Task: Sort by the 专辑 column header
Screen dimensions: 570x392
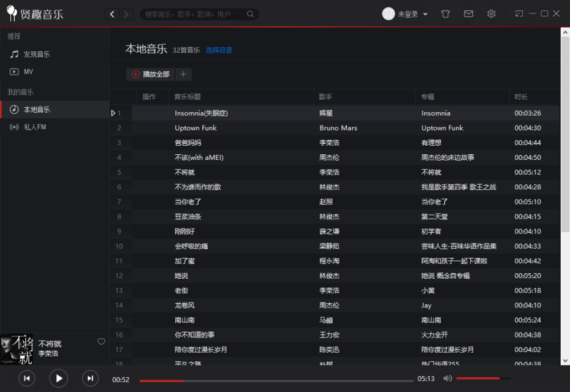Action: 427,97
